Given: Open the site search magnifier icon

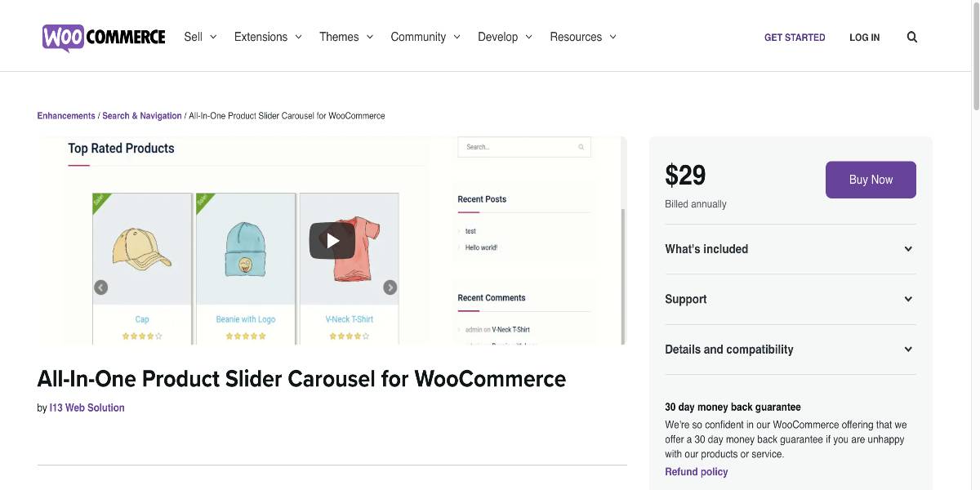Looking at the screenshot, I should (912, 37).
